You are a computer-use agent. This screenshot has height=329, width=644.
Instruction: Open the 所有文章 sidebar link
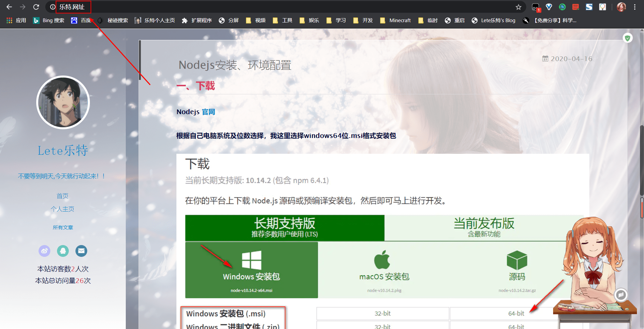point(63,227)
